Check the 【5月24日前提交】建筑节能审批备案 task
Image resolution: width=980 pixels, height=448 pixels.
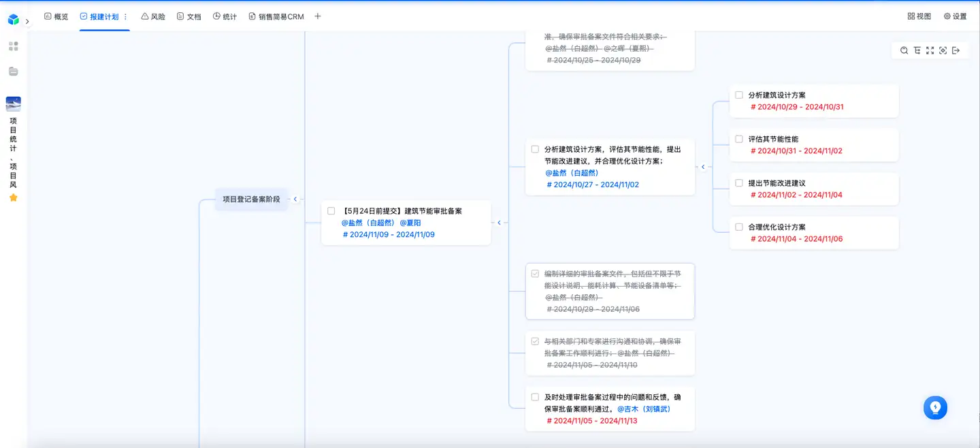pyautogui.click(x=331, y=211)
